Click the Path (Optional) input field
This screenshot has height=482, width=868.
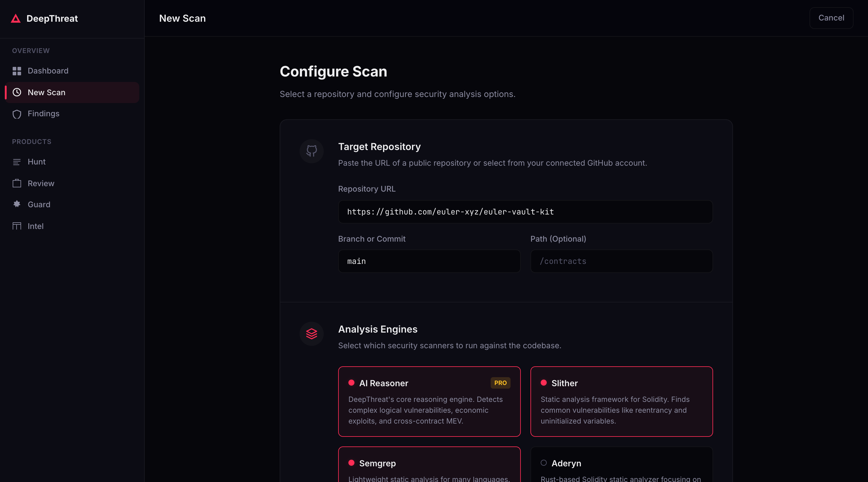click(621, 261)
